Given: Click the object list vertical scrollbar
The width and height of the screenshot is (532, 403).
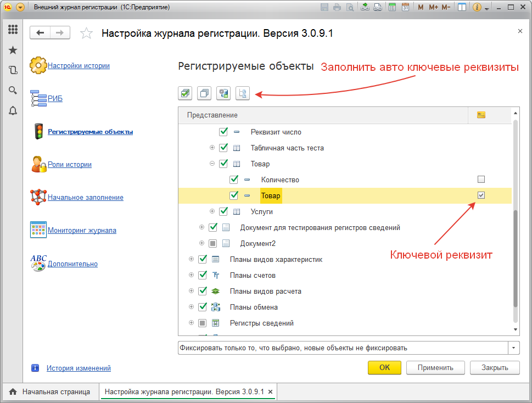Looking at the screenshot, I should coord(515,258).
